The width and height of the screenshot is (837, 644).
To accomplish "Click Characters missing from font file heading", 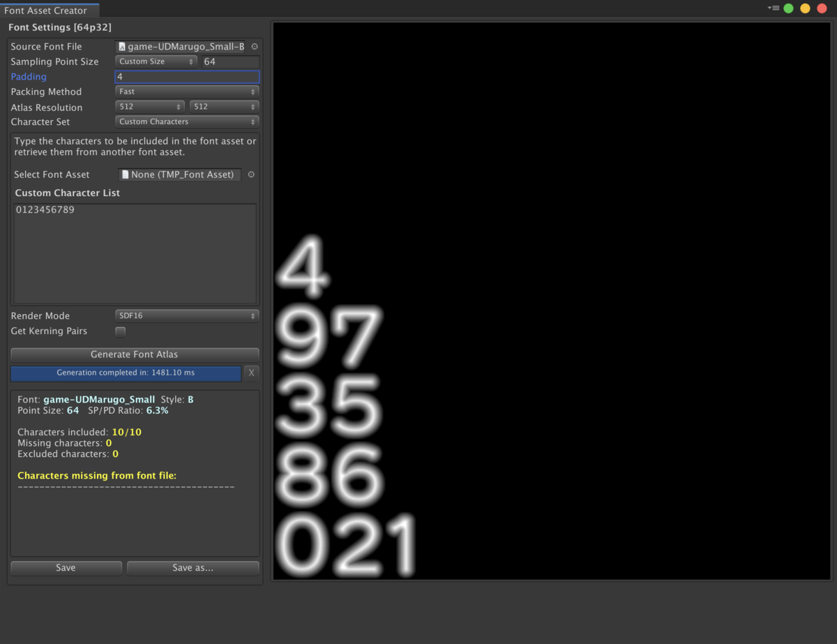I will point(97,476).
